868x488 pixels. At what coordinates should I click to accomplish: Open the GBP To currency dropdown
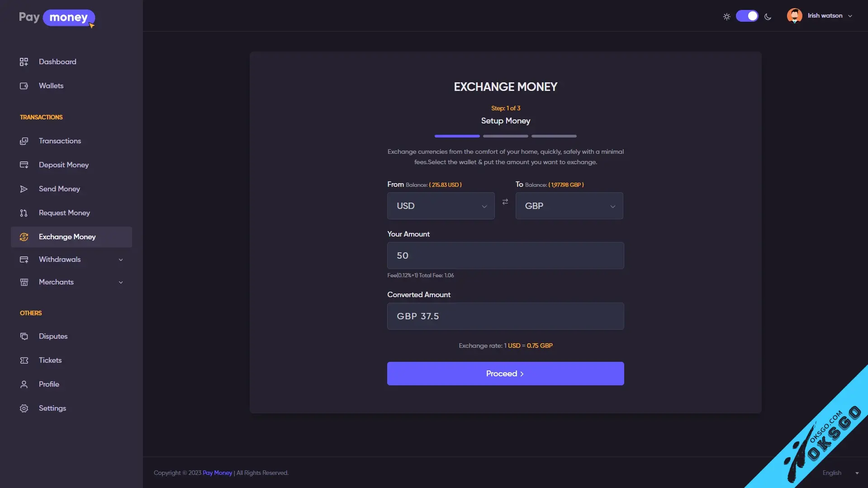point(569,206)
